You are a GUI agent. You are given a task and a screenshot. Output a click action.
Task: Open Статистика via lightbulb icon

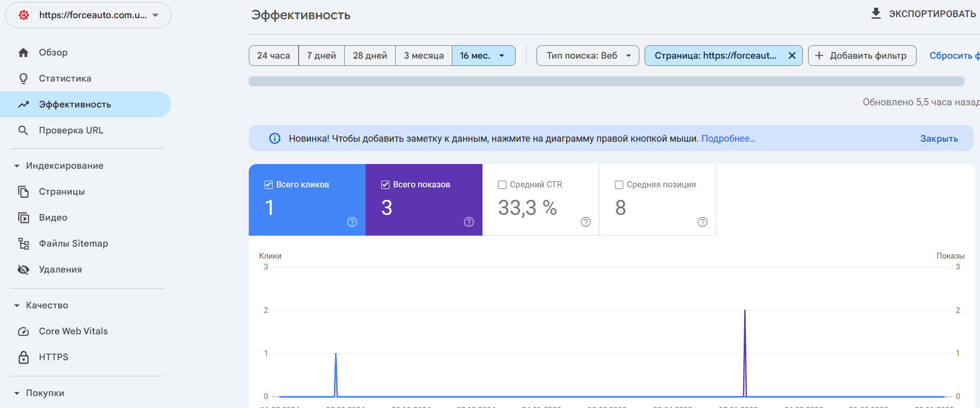23,78
